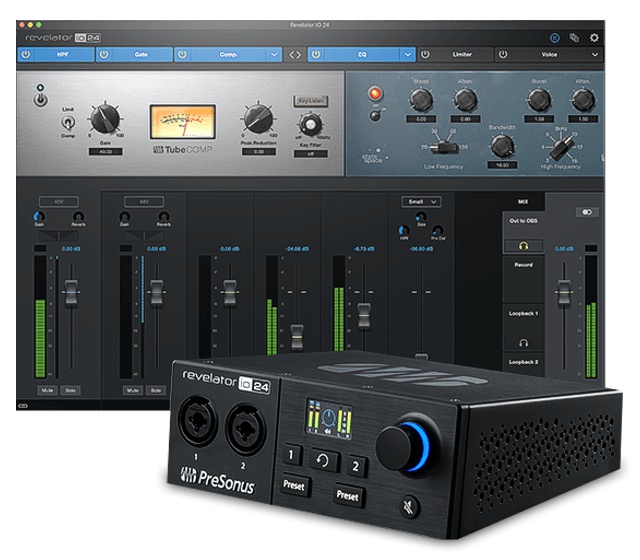Click the Key Filter knob
The image size is (640, 560).
[310, 125]
